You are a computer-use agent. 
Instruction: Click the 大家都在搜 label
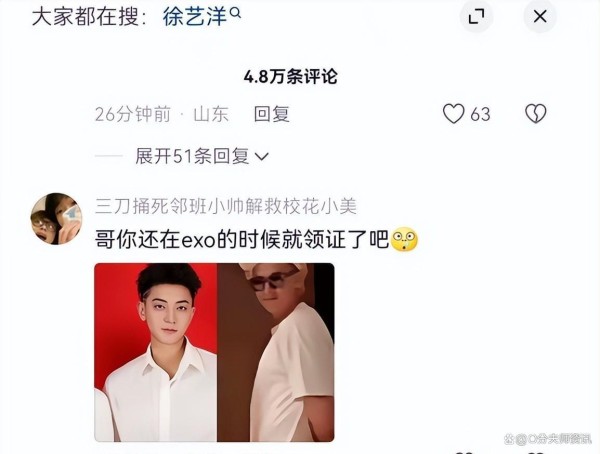[x=89, y=17]
